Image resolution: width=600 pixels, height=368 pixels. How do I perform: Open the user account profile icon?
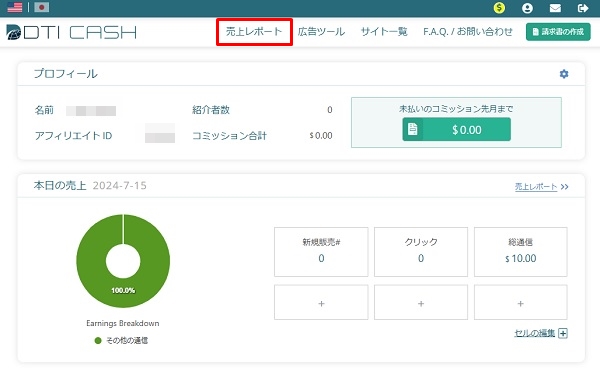[527, 8]
